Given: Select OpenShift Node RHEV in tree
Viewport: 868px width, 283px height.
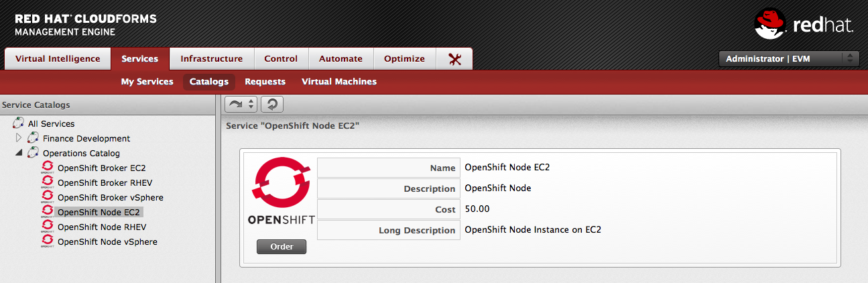Looking at the screenshot, I should [x=101, y=227].
